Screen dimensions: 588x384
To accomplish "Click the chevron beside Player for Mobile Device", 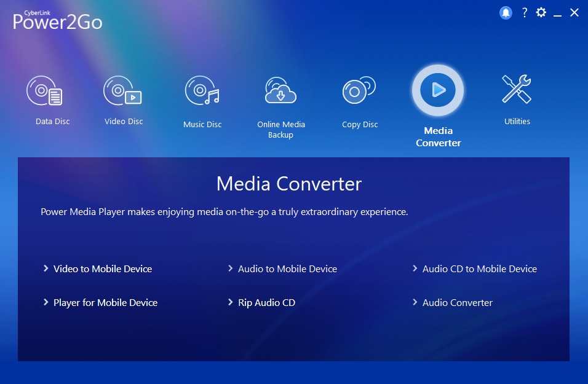I will 46,302.
